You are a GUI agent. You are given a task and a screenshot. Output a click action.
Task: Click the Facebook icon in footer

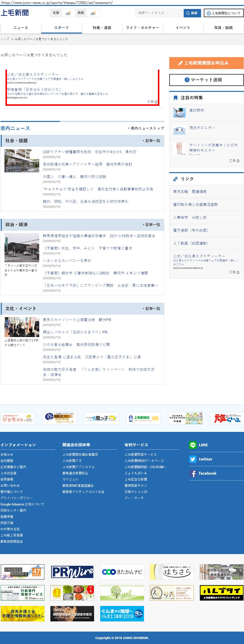click(193, 473)
